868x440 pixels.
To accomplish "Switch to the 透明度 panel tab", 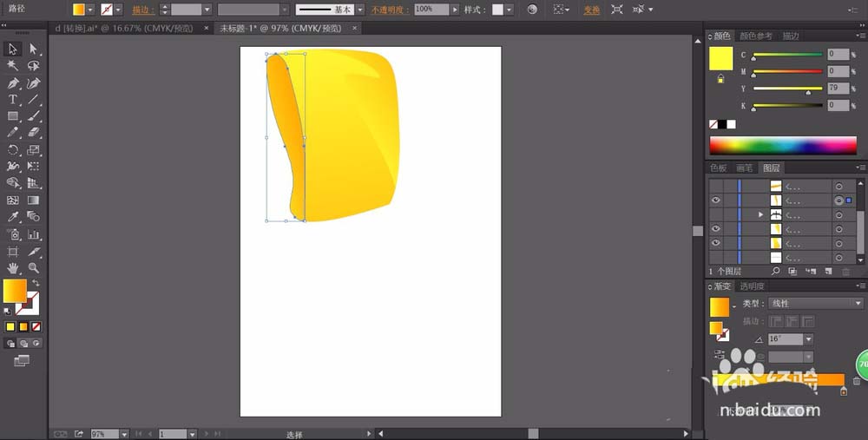I will tap(753, 286).
